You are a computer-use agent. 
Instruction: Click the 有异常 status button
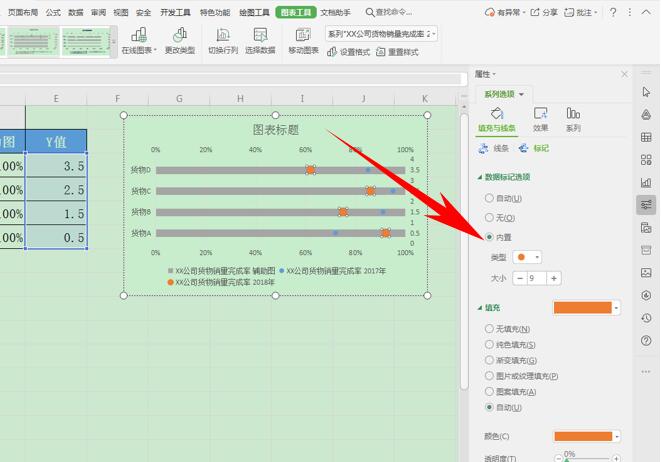pyautogui.click(x=505, y=12)
